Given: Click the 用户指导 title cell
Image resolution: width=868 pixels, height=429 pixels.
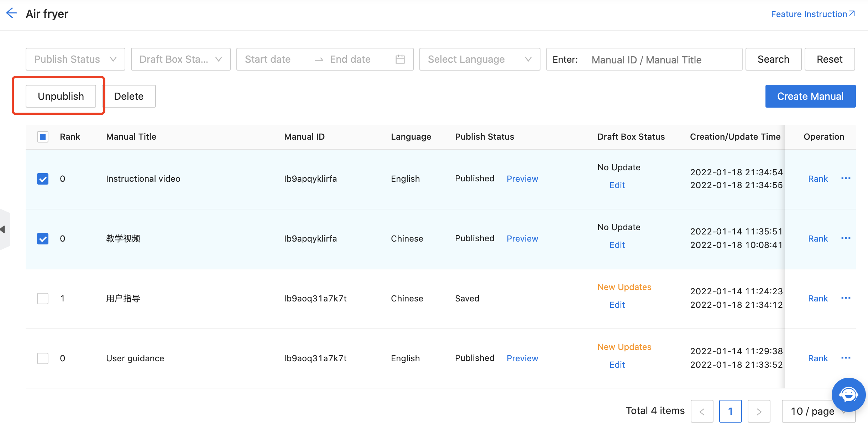Looking at the screenshot, I should coord(123,298).
